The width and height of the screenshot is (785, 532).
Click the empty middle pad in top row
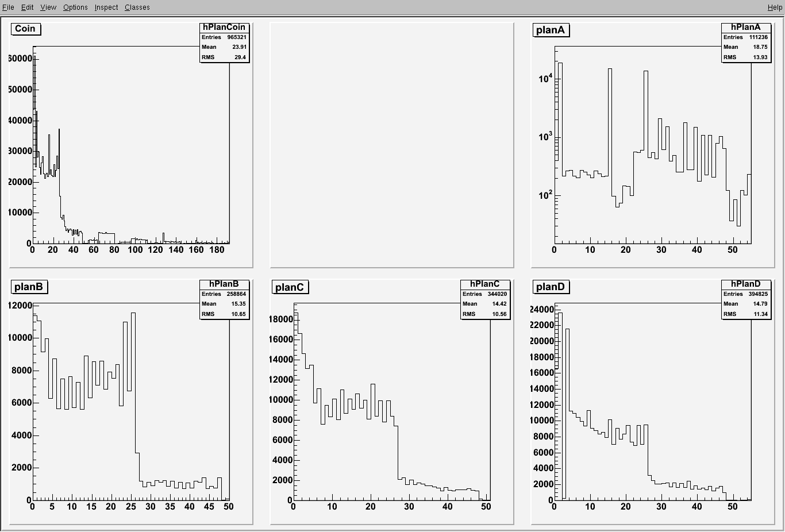coord(392,145)
